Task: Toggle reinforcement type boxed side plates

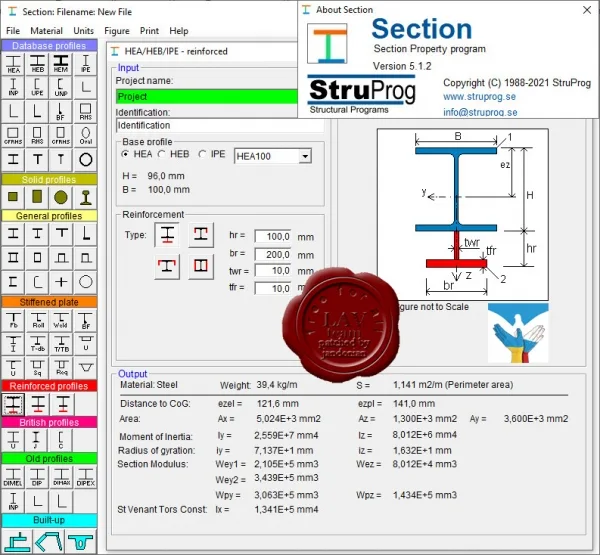Action: [x=201, y=266]
